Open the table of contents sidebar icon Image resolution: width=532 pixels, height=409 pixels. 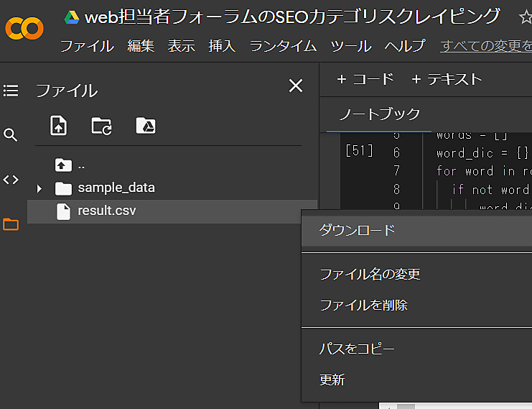tap(11, 91)
